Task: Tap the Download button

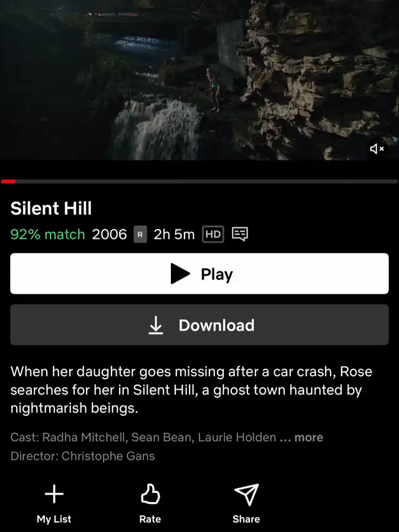Action: tap(199, 325)
